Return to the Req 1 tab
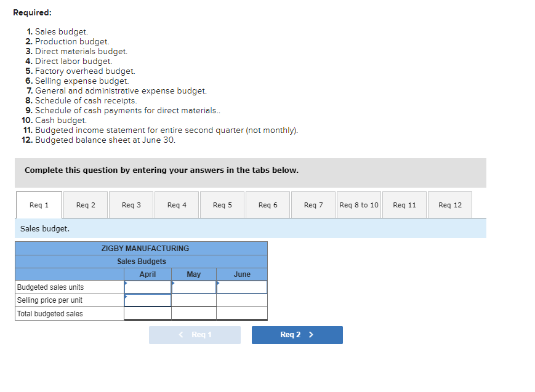The height and width of the screenshot is (392, 535). coord(38,204)
